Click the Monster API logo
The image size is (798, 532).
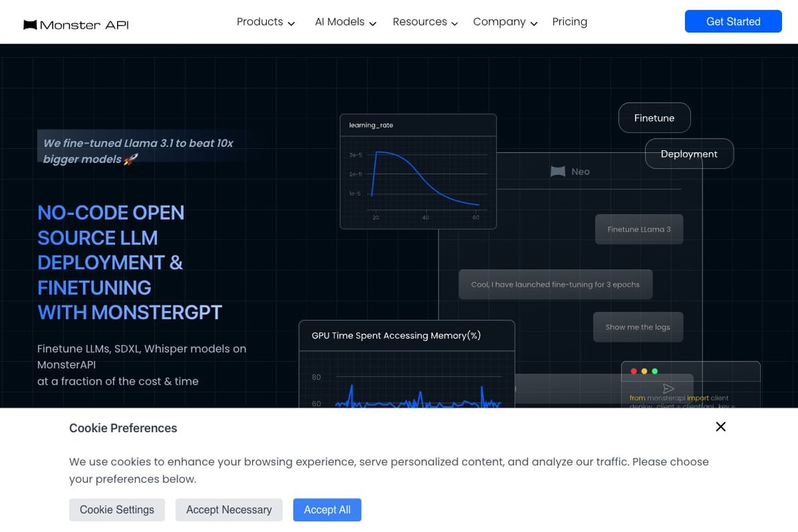[x=76, y=24]
